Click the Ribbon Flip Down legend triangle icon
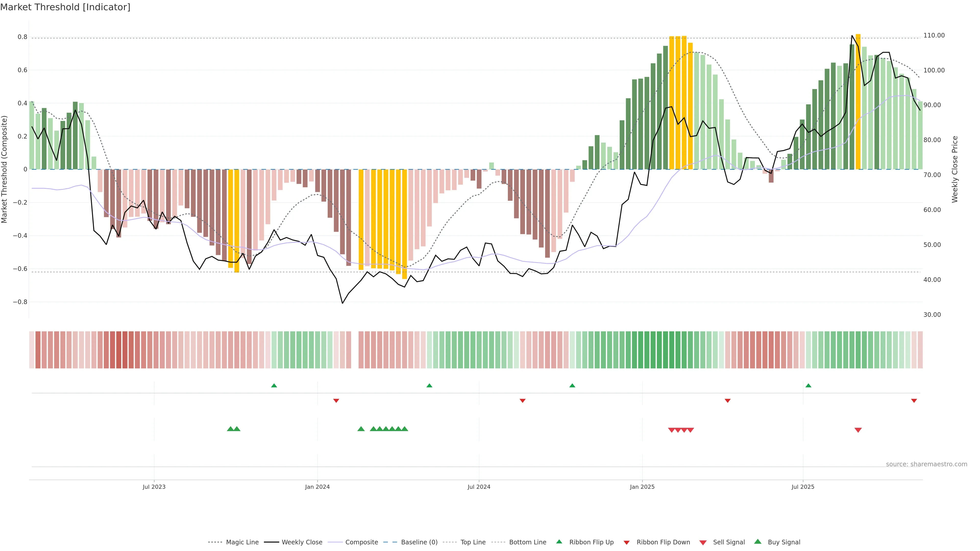This screenshot has height=551, width=980. point(627,543)
